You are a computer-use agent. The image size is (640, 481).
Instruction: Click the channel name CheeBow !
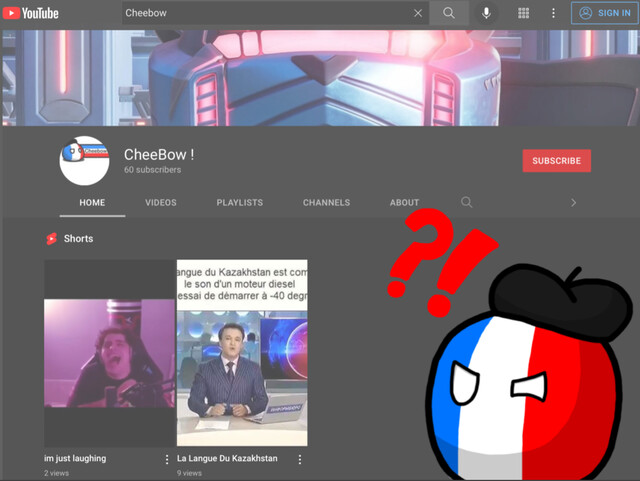[x=159, y=155]
